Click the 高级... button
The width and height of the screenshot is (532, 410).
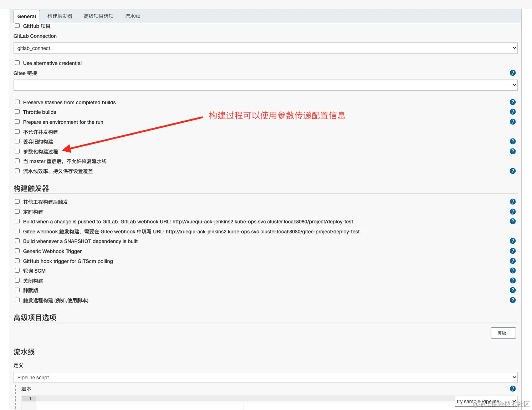coord(503,333)
